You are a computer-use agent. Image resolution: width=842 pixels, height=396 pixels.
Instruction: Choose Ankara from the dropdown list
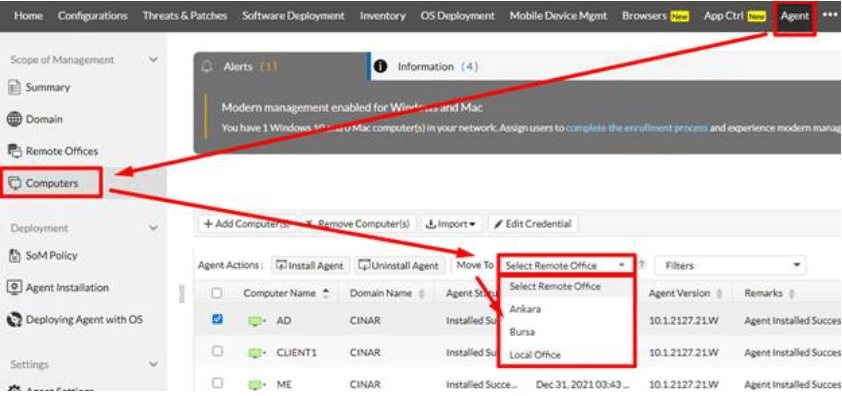point(525,309)
